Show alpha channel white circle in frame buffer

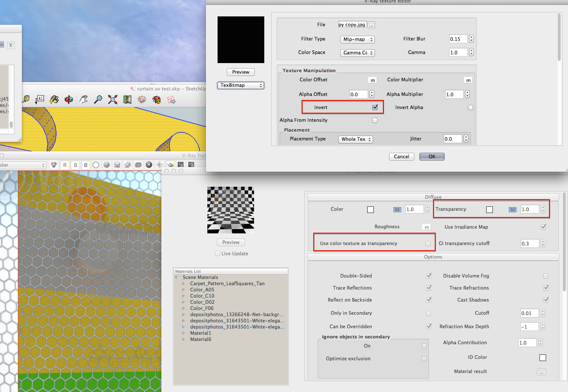tap(96, 165)
